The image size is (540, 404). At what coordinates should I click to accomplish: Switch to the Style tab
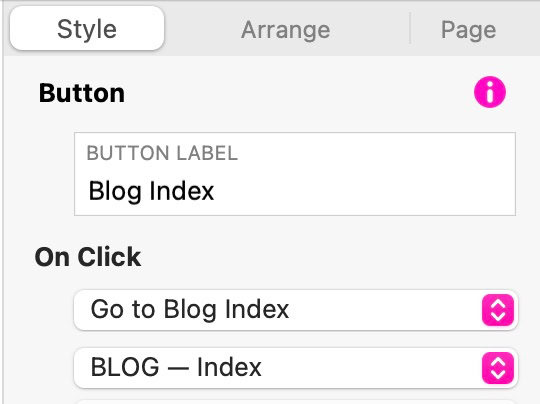click(87, 29)
